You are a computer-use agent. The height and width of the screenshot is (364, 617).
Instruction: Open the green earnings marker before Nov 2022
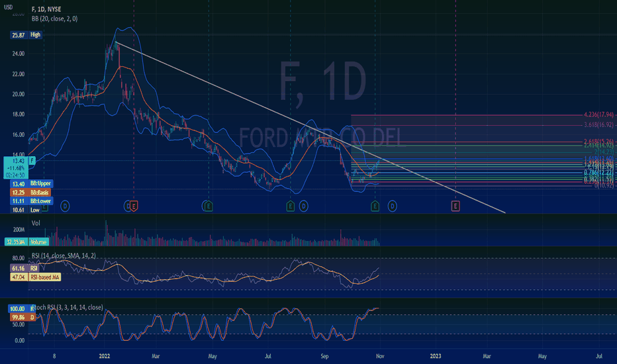375,206
